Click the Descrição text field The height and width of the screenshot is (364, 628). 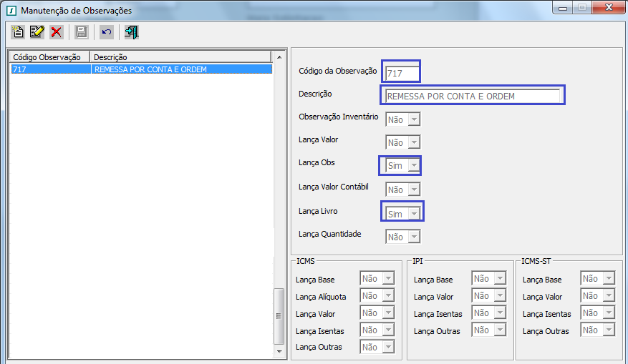tap(472, 96)
